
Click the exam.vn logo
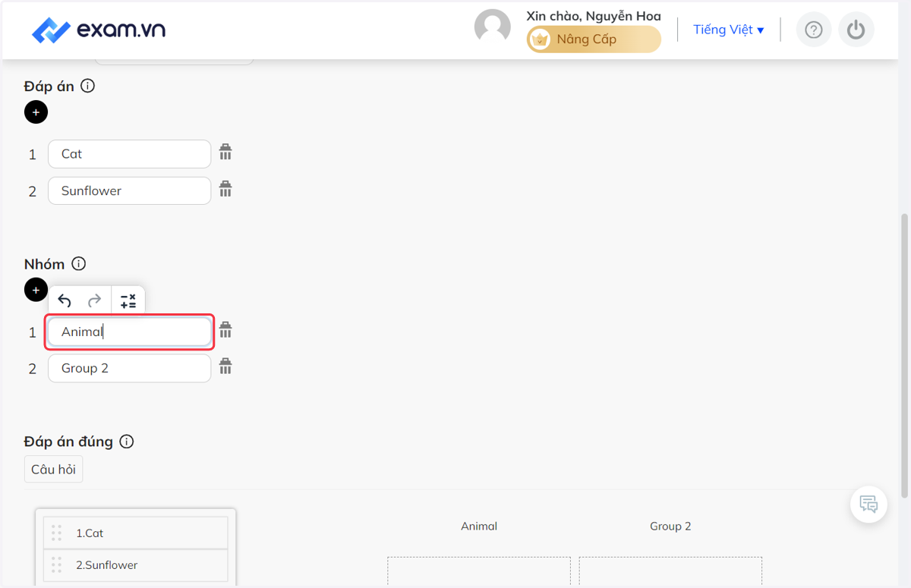(x=98, y=30)
